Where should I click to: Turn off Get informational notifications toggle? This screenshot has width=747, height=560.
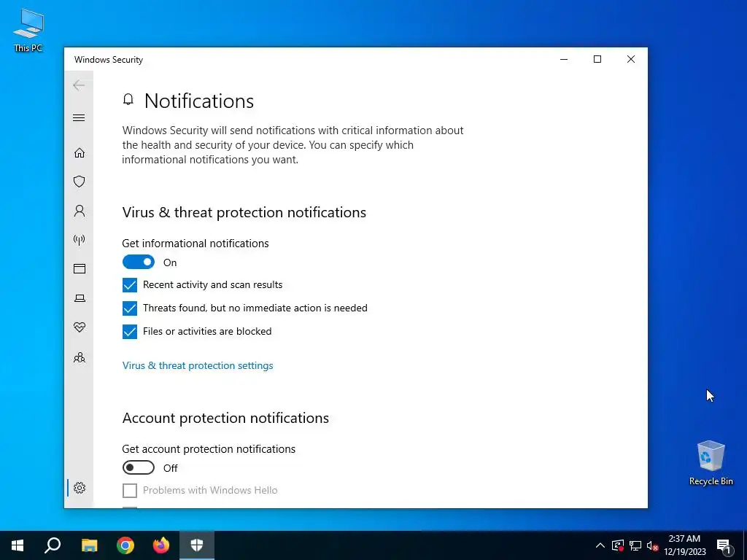(x=138, y=262)
